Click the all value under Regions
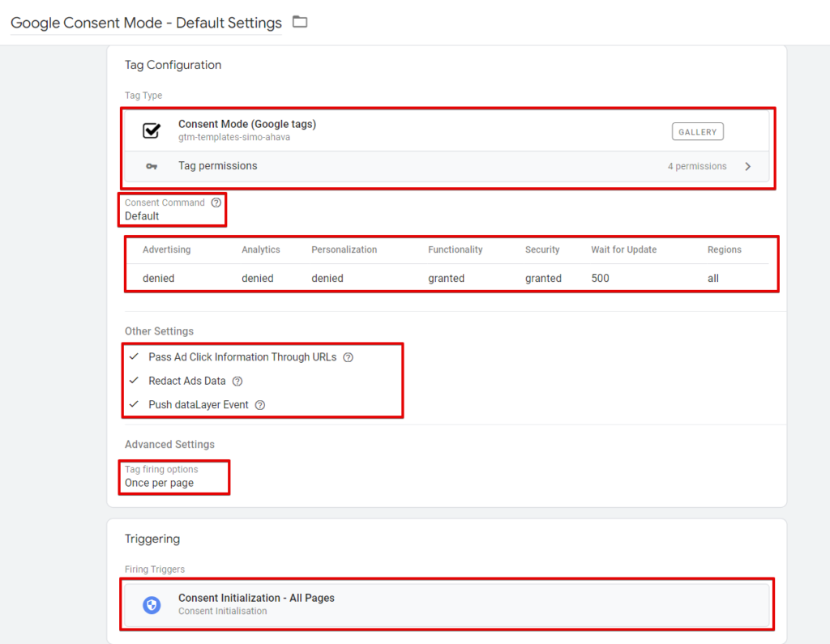 pyautogui.click(x=713, y=279)
